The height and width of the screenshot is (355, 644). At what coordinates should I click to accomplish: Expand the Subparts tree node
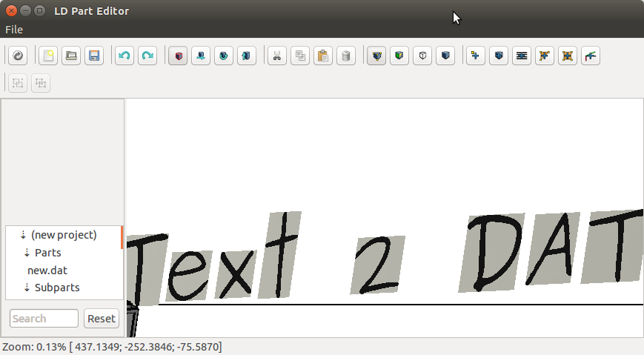27,288
